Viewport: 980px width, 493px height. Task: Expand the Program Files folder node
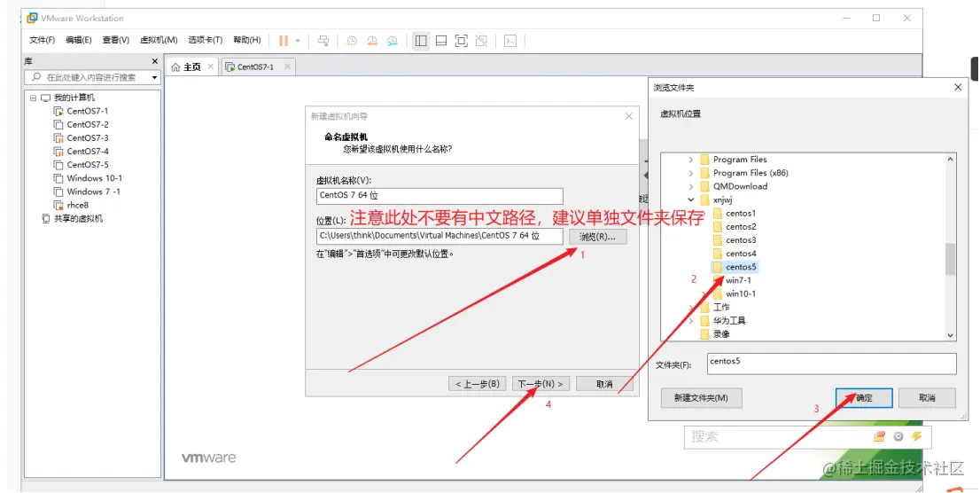pyautogui.click(x=690, y=160)
